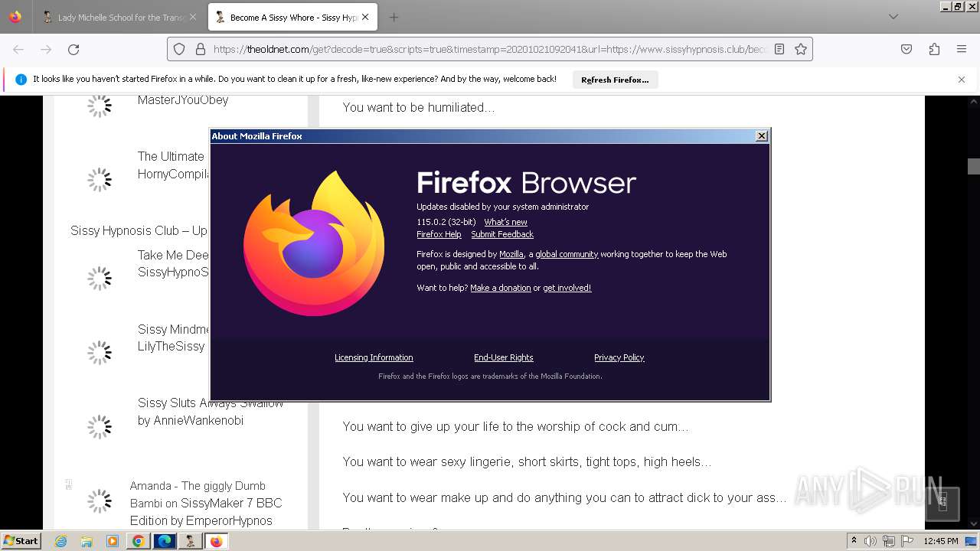The image size is (980, 551).
Task: Click Show desktop at the taskbar edge
Action: (972, 541)
